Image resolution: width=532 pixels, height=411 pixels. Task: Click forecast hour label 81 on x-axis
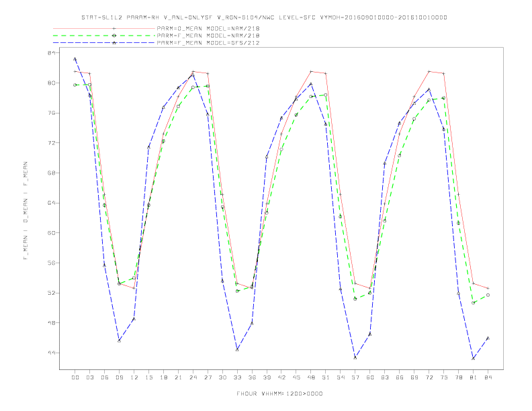click(474, 377)
